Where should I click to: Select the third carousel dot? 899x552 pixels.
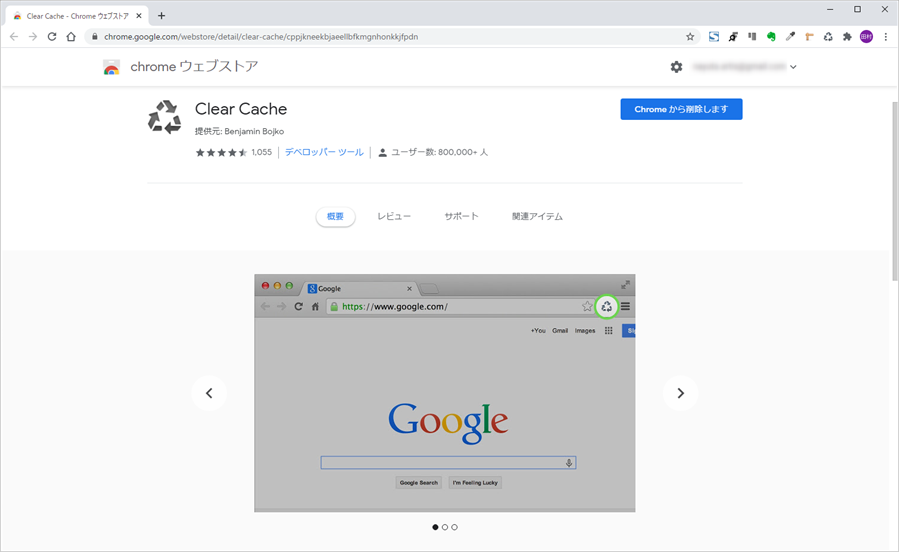tap(455, 527)
